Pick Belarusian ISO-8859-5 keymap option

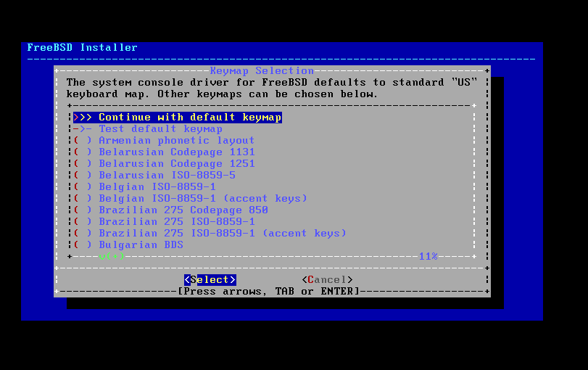[154, 176]
